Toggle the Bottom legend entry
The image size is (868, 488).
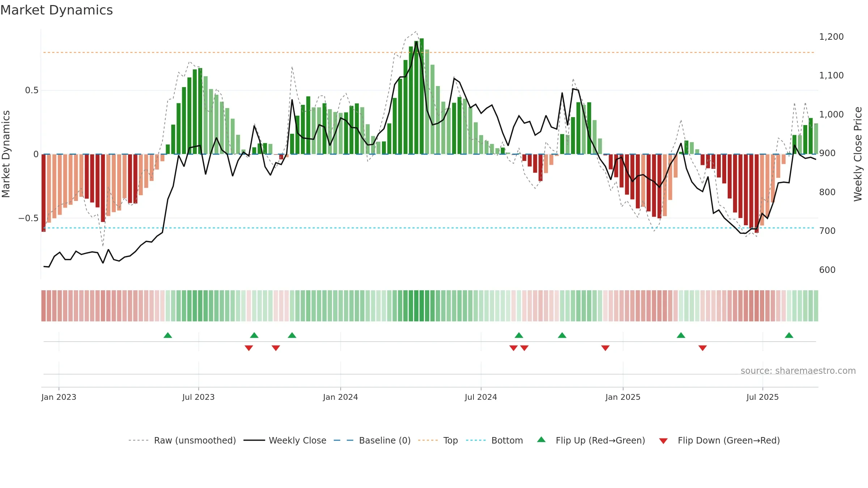(494, 440)
